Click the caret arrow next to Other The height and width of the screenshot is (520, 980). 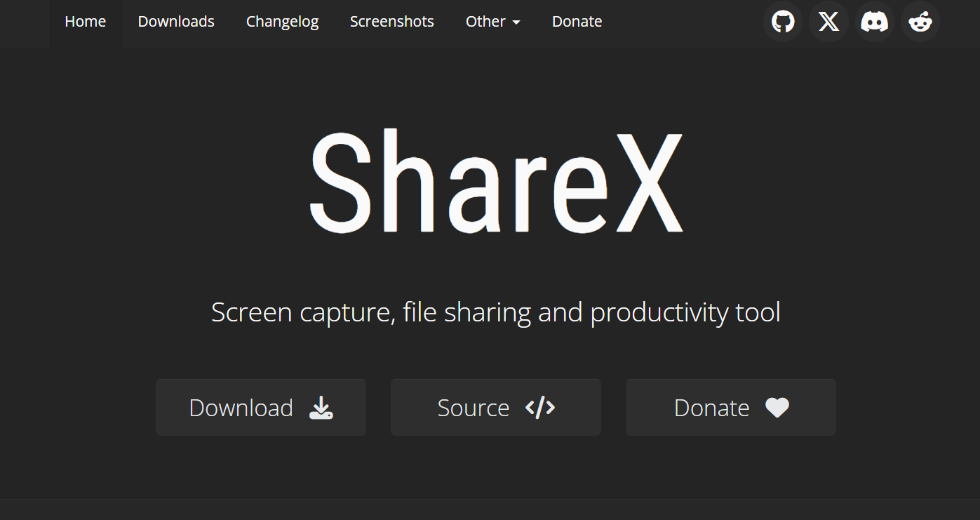click(x=516, y=22)
